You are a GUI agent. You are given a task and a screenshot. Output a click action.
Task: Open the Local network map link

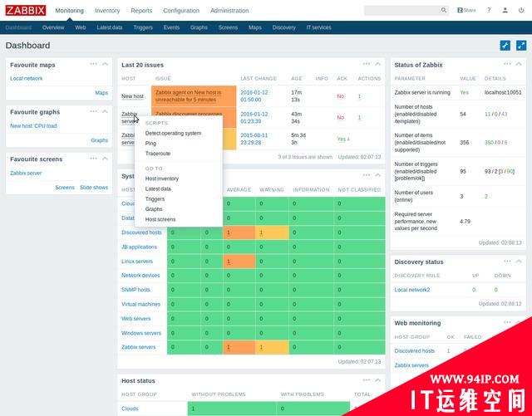point(27,79)
